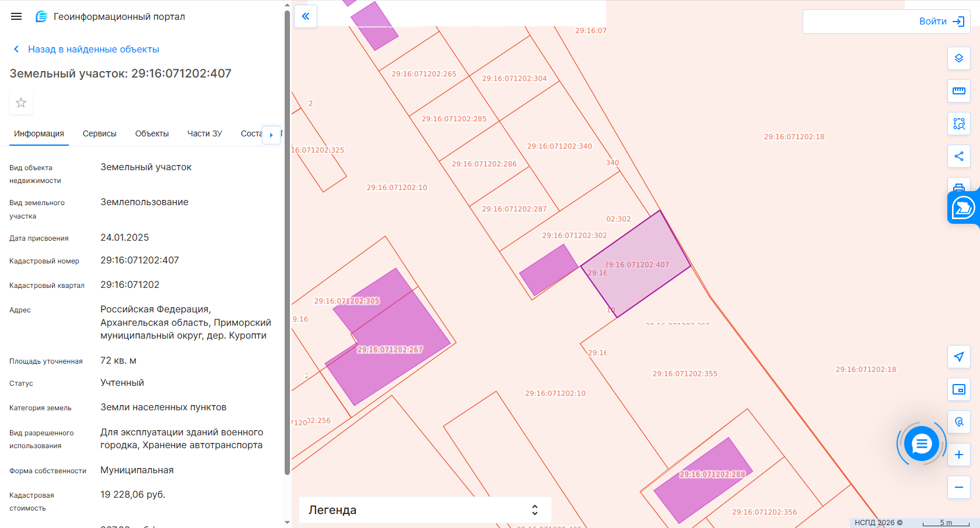Click the address value text
The image size is (980, 528).
[185, 322]
